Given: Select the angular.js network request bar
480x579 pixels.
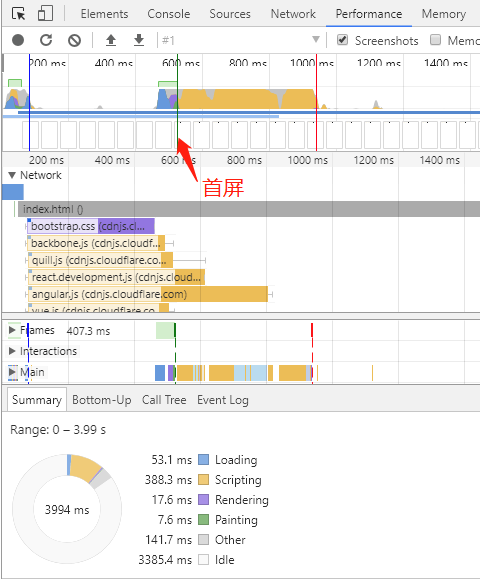Looking at the screenshot, I should click(x=148, y=294).
